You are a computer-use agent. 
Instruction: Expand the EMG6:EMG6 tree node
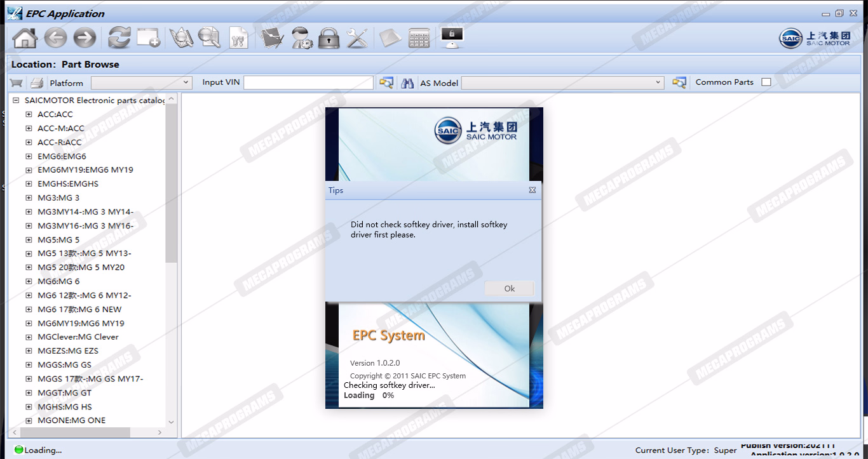[x=29, y=156]
